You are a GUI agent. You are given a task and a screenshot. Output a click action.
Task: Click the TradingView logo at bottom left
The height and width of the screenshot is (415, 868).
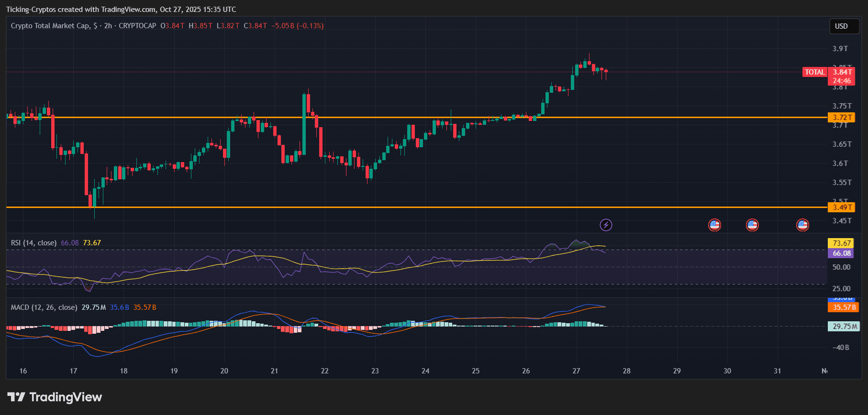tap(55, 397)
